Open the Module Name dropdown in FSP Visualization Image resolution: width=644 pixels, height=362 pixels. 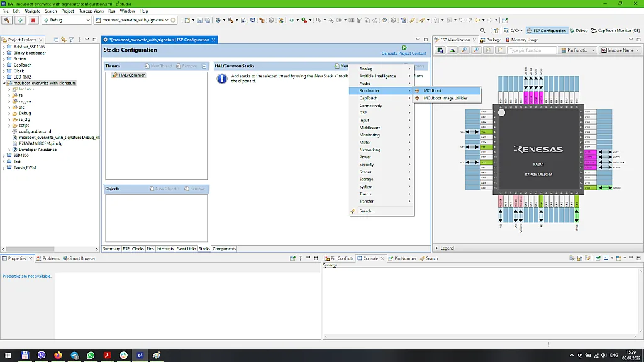tap(618, 50)
